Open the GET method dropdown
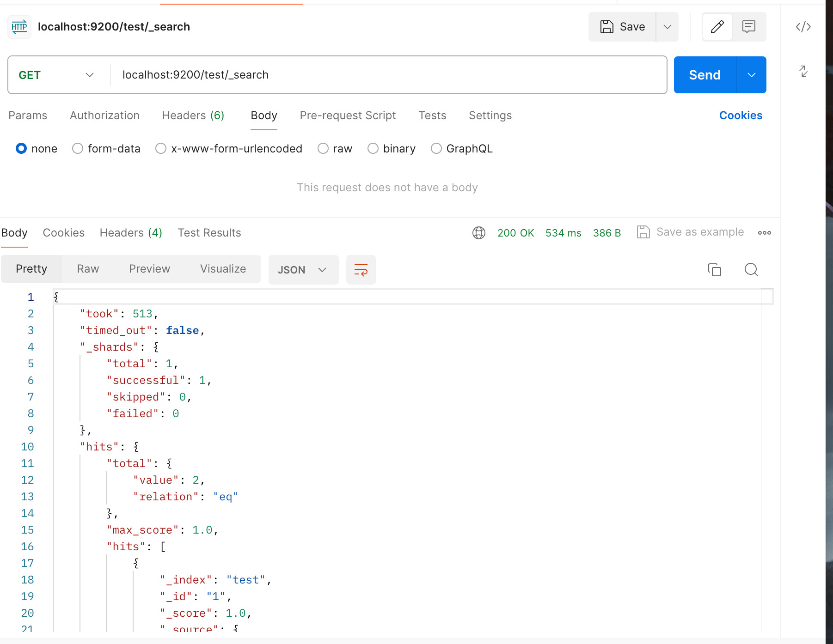Image resolution: width=833 pixels, height=644 pixels. pos(57,75)
